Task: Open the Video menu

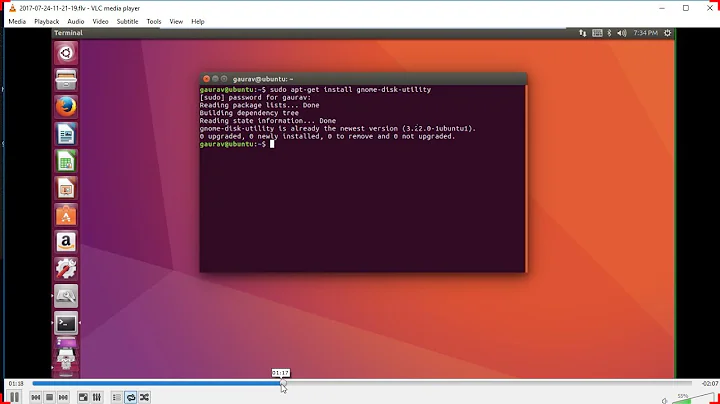Action: click(100, 22)
